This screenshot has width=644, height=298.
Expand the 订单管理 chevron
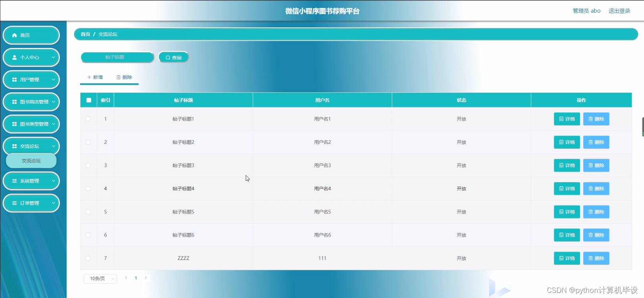54,203
